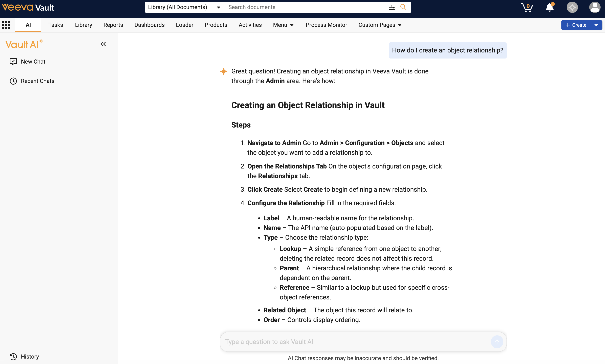Click the 'Related Object' bullet text

coord(285,310)
